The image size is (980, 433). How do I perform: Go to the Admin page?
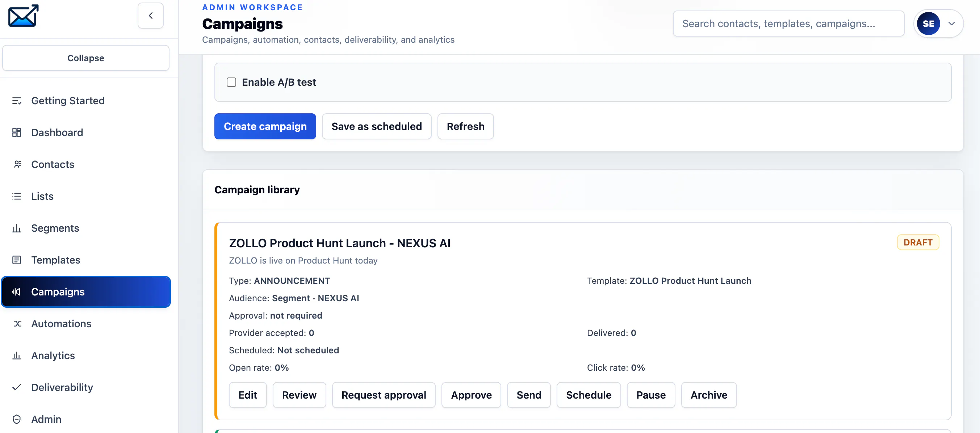coord(86,419)
